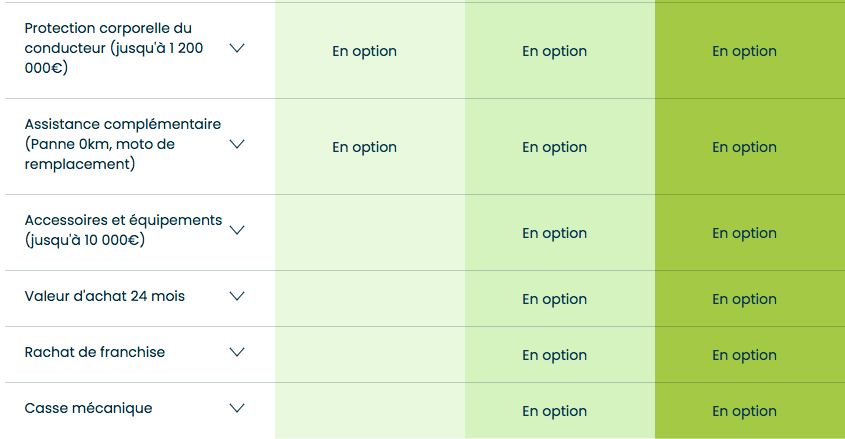This screenshot has width=845, height=439.
Task: Select En option for Rachat de franchise, middle column
Action: point(555,356)
